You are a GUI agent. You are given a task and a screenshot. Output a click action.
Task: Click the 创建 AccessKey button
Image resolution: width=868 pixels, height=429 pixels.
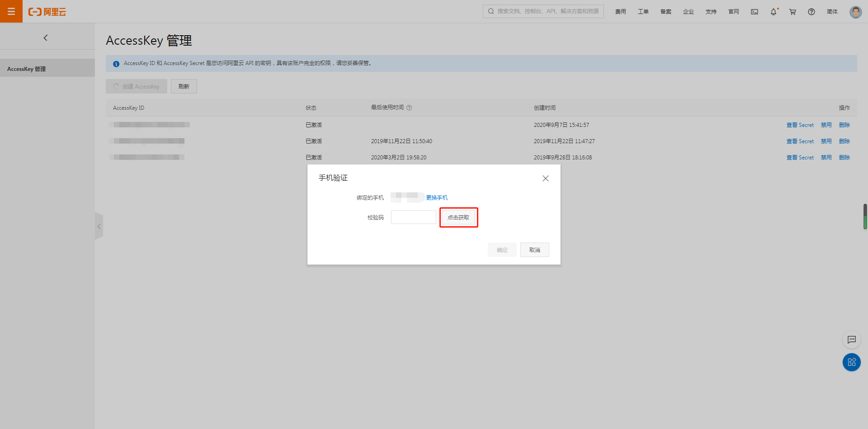137,86
